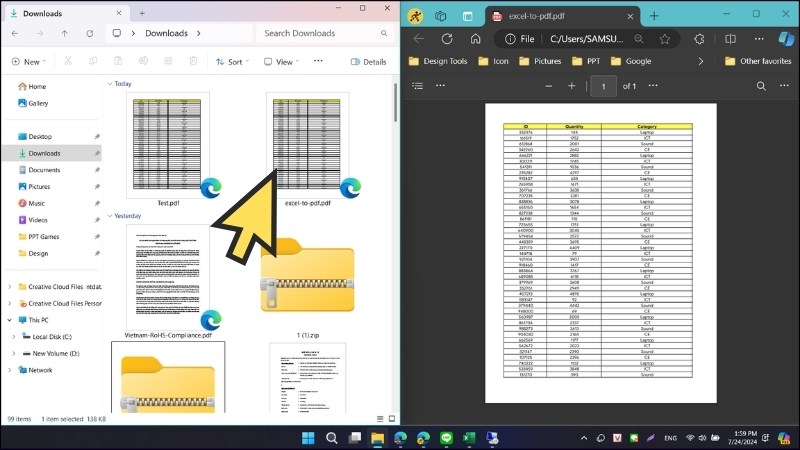Screen dimensions: 800x450
Task: Click the Edge split screen icon
Action: point(730,39)
